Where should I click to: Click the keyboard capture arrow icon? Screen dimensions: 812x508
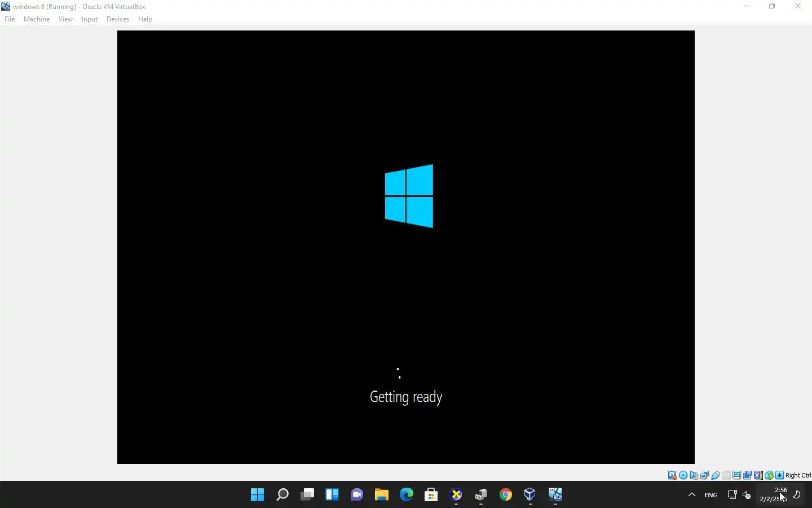coord(779,475)
